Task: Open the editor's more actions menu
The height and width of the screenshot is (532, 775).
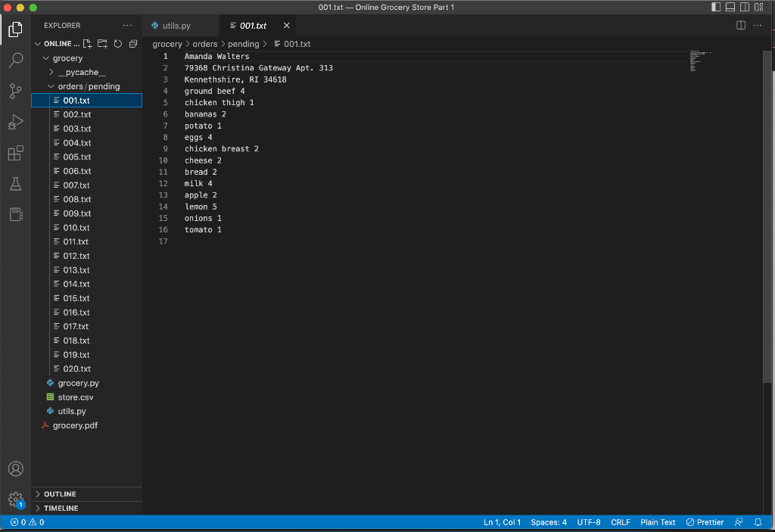Action: 756,25
